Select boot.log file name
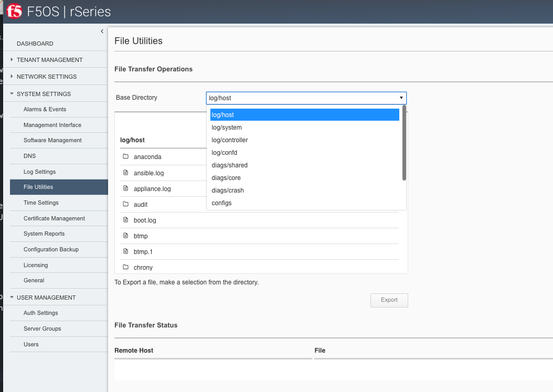The image size is (553, 392). (x=145, y=220)
